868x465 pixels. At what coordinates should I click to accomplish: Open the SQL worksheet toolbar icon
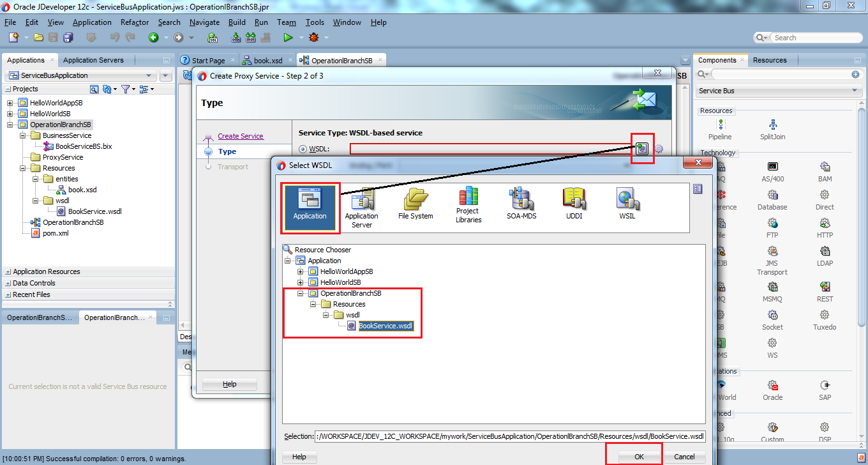pos(213,38)
